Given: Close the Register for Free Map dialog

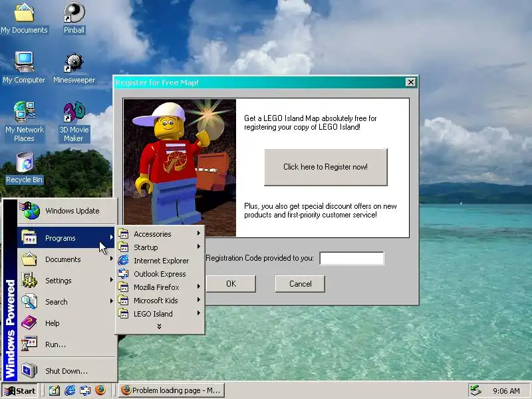Looking at the screenshot, I should (410, 82).
